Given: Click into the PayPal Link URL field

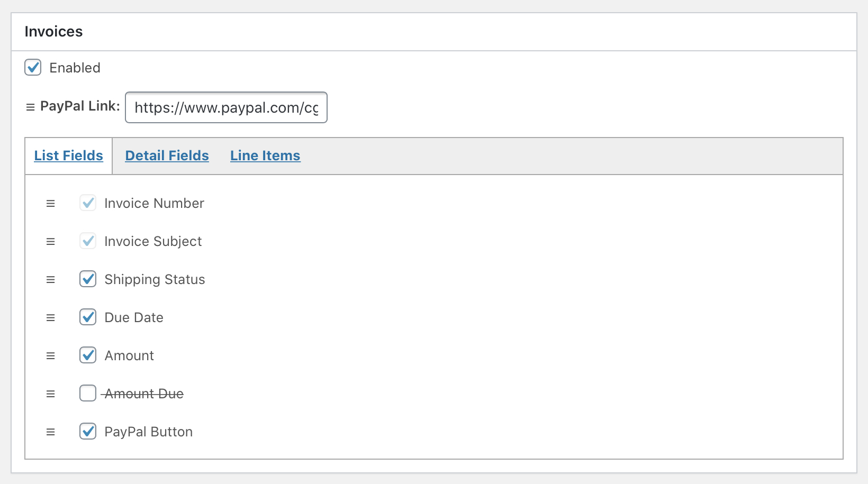Looking at the screenshot, I should 226,107.
